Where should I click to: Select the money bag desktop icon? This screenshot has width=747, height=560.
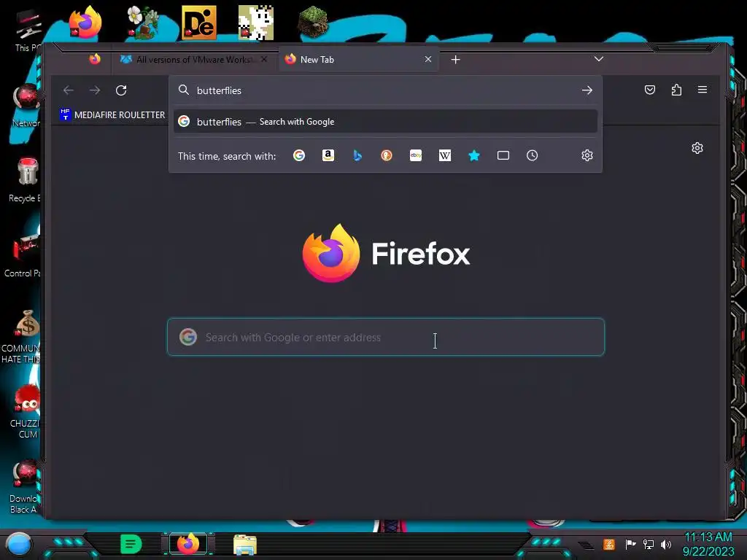22,337
